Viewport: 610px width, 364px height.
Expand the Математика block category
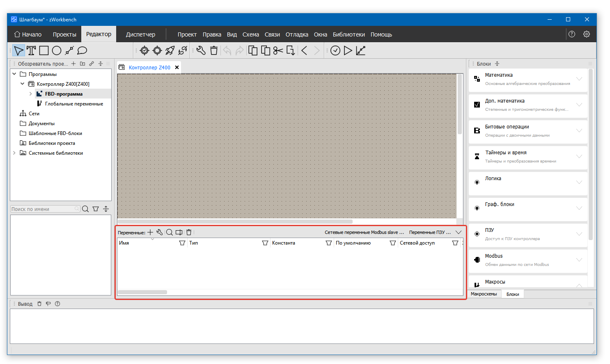(x=579, y=79)
